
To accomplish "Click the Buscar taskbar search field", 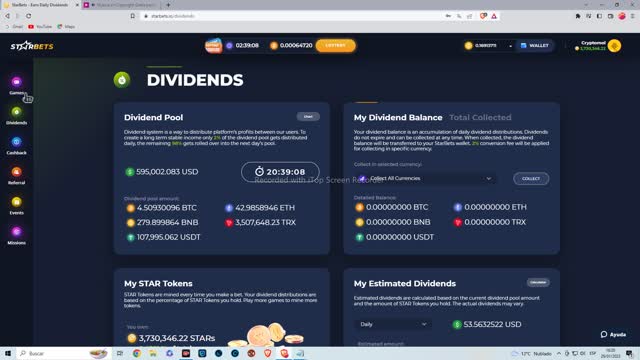I will point(64,353).
